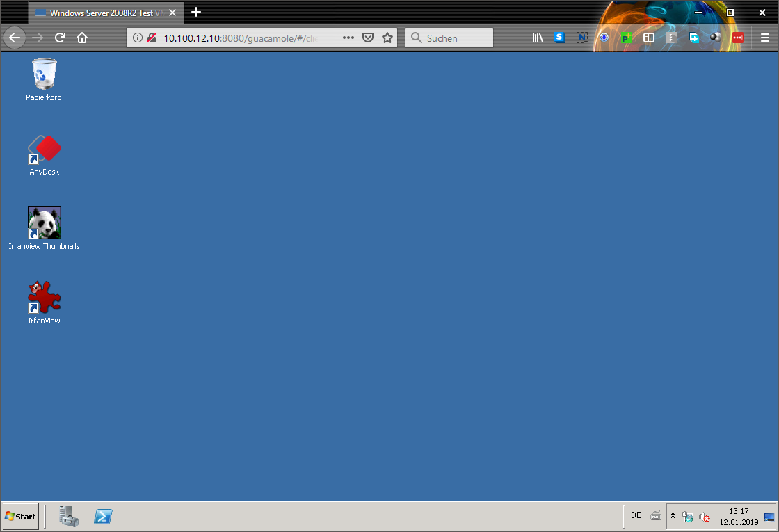
Task: Bookmark this page with the star icon
Action: point(387,38)
